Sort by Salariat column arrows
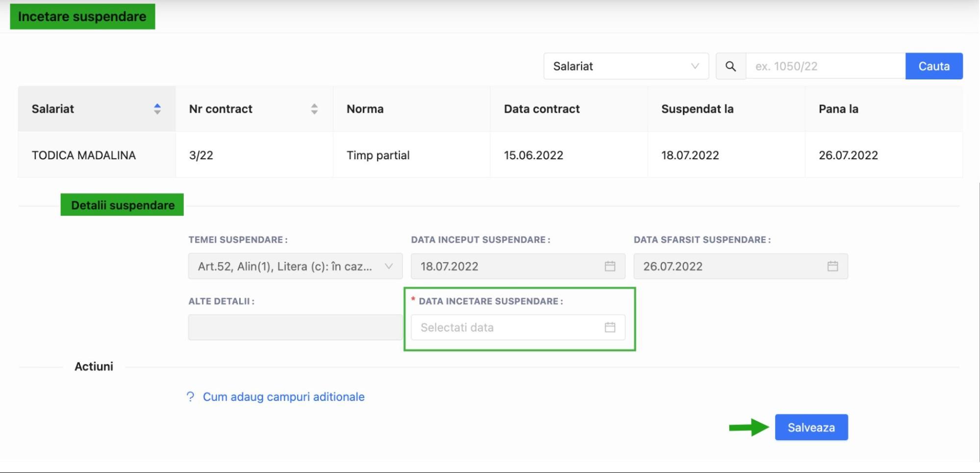Viewport: 980px width, 473px height. [157, 109]
